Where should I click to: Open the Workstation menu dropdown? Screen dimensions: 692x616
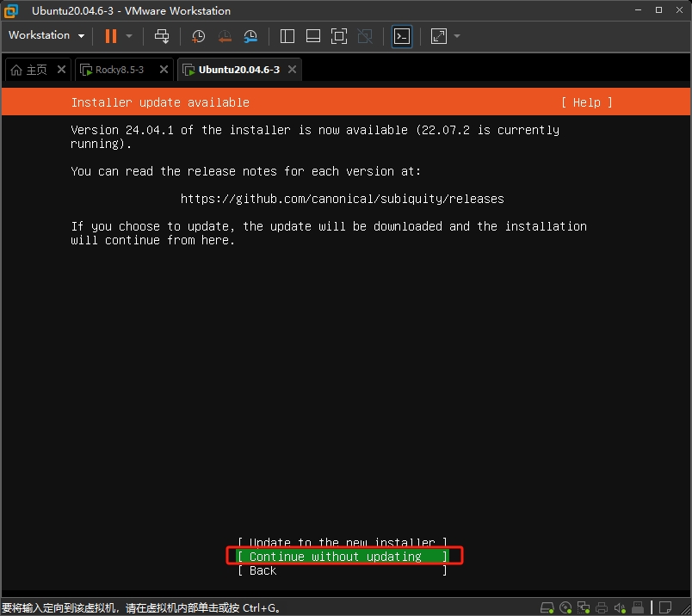point(46,35)
